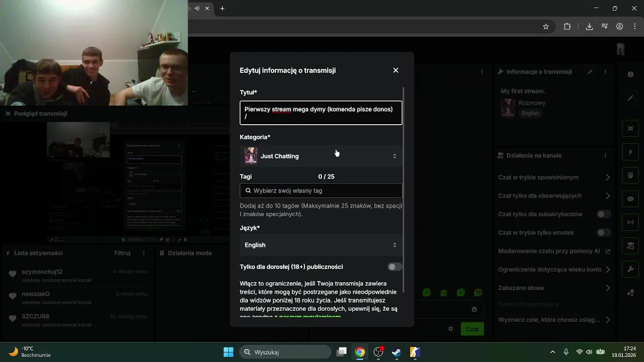Click the stream preview icon in right sidebar
Image resolution: width=644 pixels, height=362 pixels.
click(630, 128)
